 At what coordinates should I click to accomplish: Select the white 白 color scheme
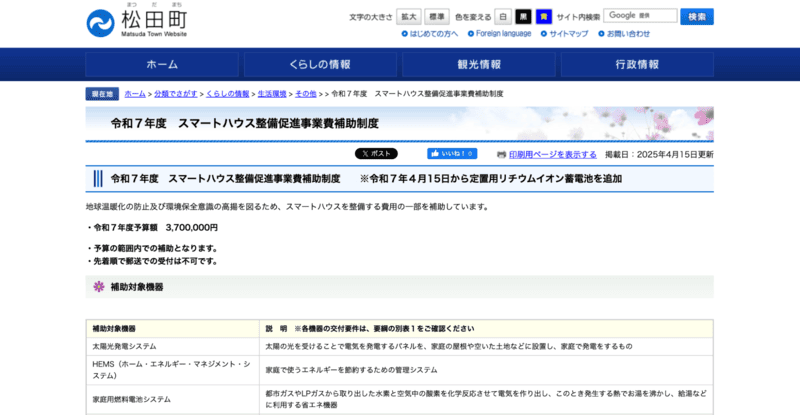coord(503,17)
